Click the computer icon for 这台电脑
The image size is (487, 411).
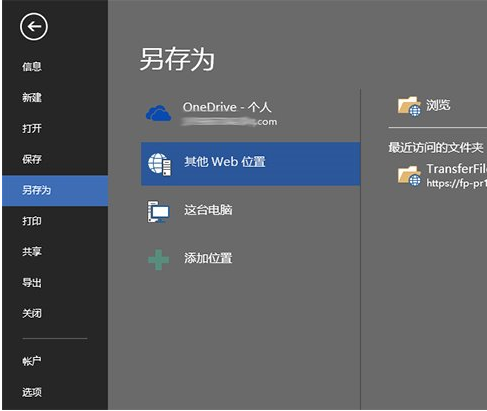pos(158,212)
